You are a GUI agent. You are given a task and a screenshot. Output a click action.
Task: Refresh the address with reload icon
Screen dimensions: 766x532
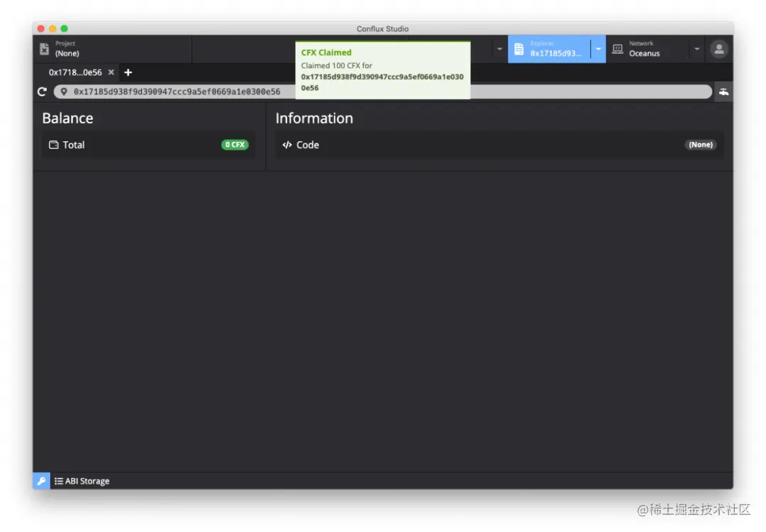[x=42, y=92]
